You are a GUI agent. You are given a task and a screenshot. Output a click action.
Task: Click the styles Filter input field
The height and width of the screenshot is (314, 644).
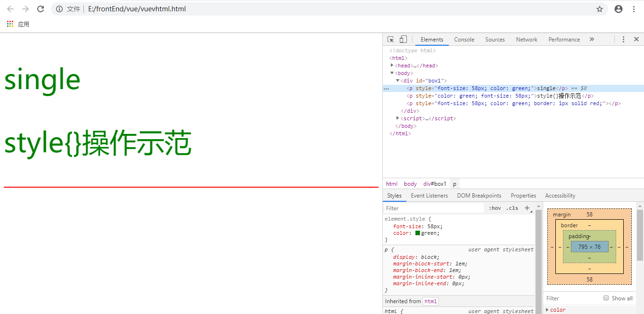[x=434, y=208]
